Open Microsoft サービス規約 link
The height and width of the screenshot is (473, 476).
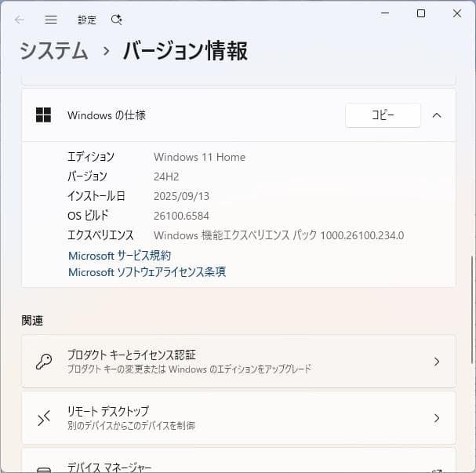(120, 256)
